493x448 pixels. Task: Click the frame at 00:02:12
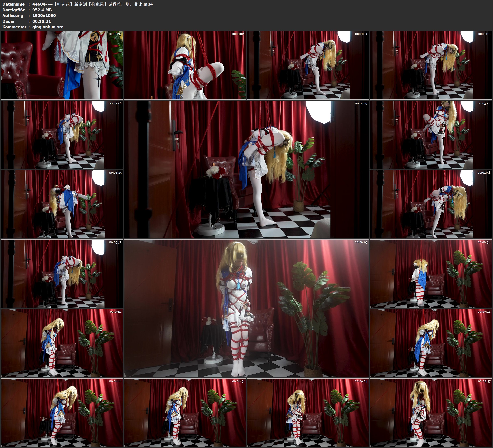click(431, 65)
